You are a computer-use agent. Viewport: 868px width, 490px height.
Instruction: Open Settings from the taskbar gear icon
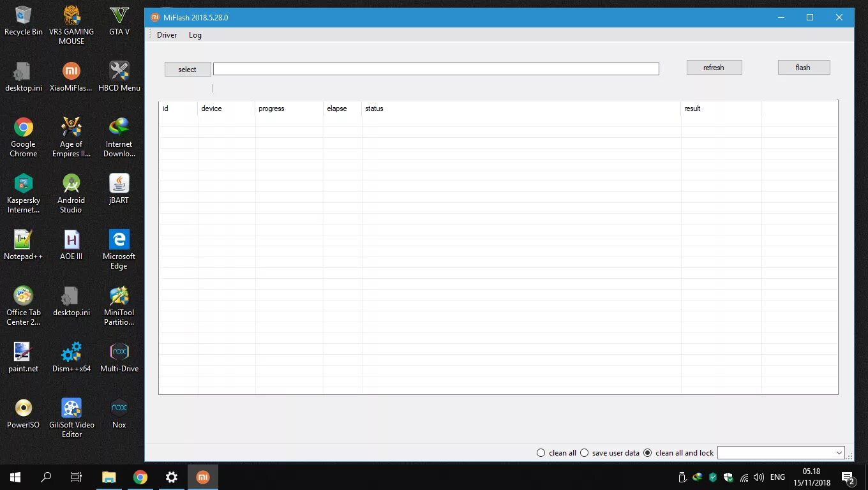pos(172,477)
